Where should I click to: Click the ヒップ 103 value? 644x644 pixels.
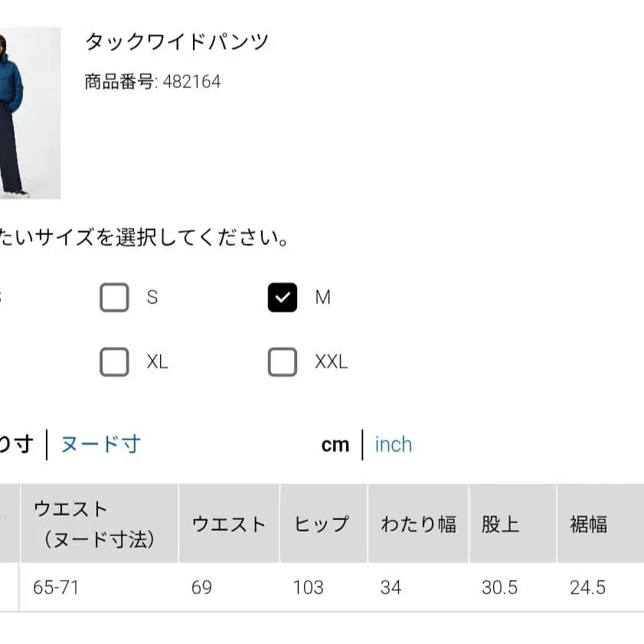(x=308, y=587)
